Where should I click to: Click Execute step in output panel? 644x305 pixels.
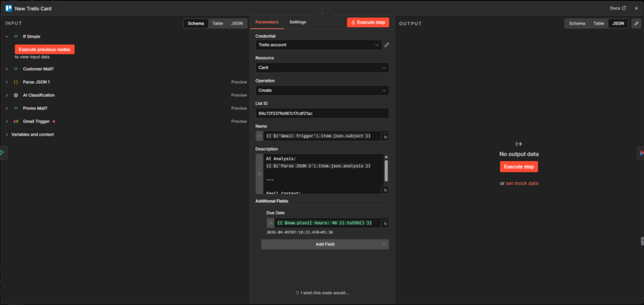point(519,167)
